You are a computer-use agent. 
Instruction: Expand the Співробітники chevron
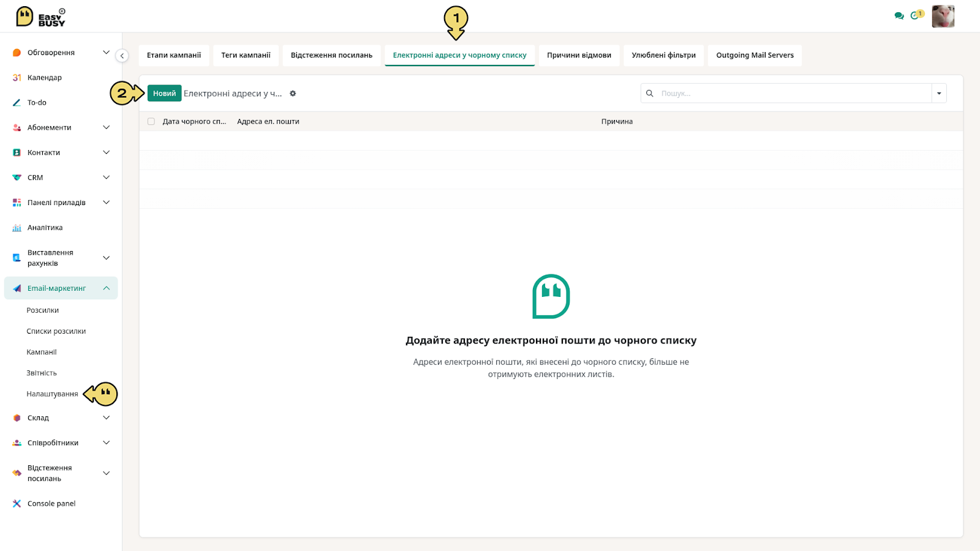106,443
